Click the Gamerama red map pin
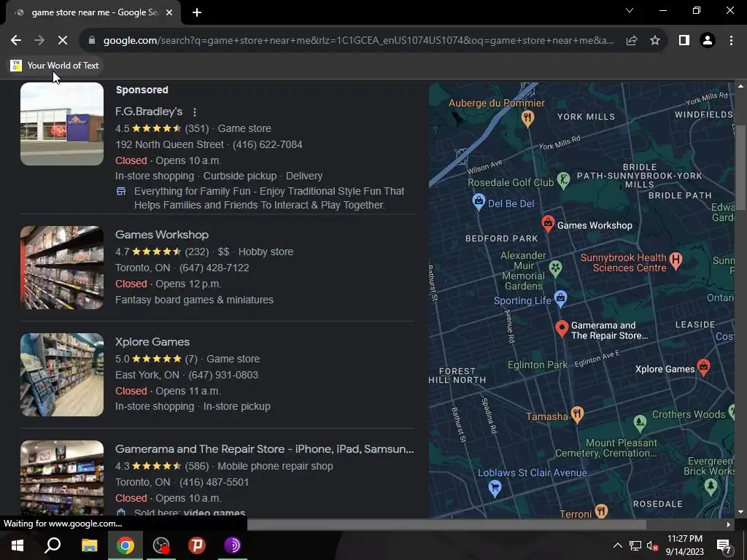The image size is (747, 560). pyautogui.click(x=562, y=329)
